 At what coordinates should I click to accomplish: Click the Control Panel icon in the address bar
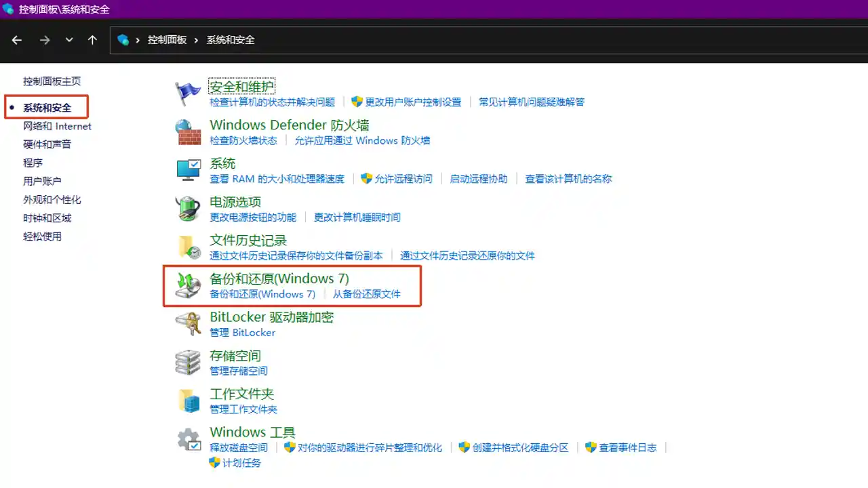tap(123, 40)
